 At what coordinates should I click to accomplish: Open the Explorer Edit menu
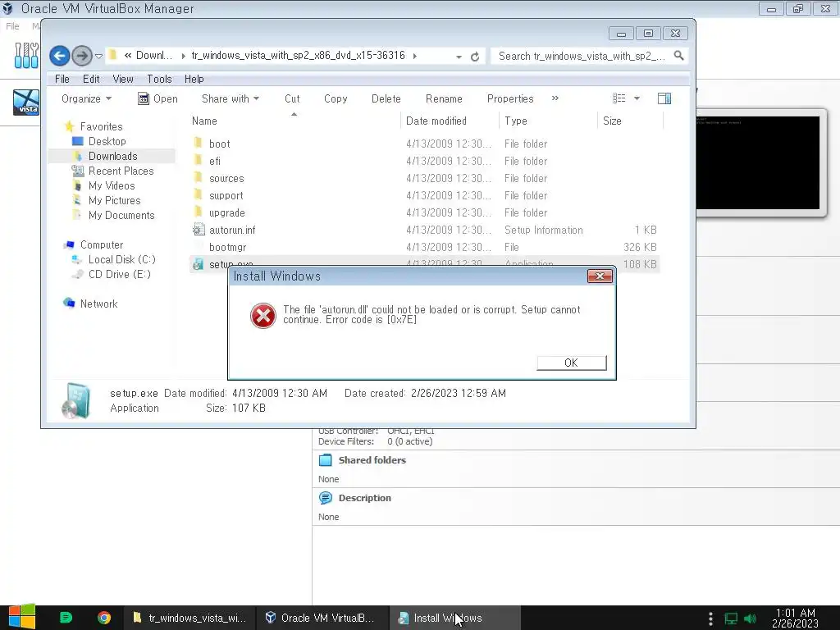pos(91,79)
